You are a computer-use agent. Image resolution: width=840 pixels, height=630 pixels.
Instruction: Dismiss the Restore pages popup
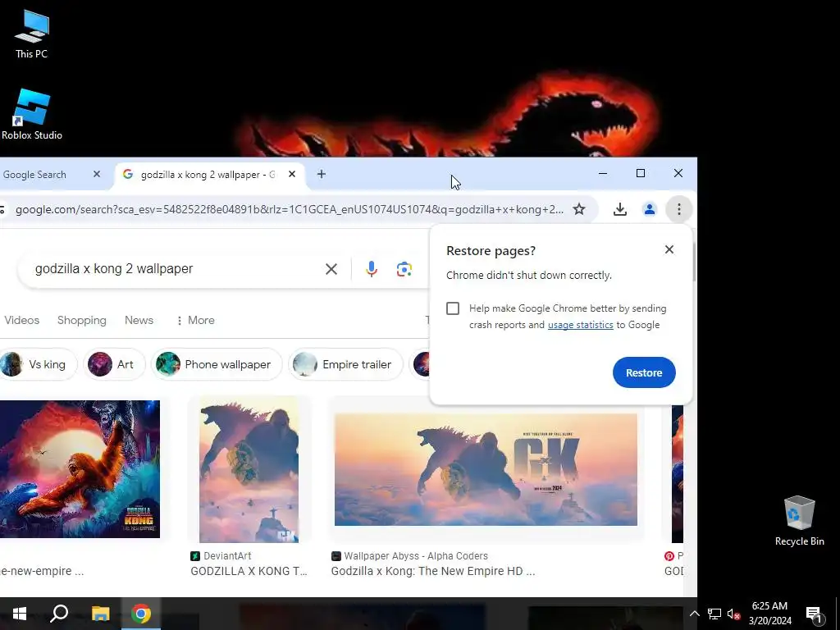(x=669, y=249)
